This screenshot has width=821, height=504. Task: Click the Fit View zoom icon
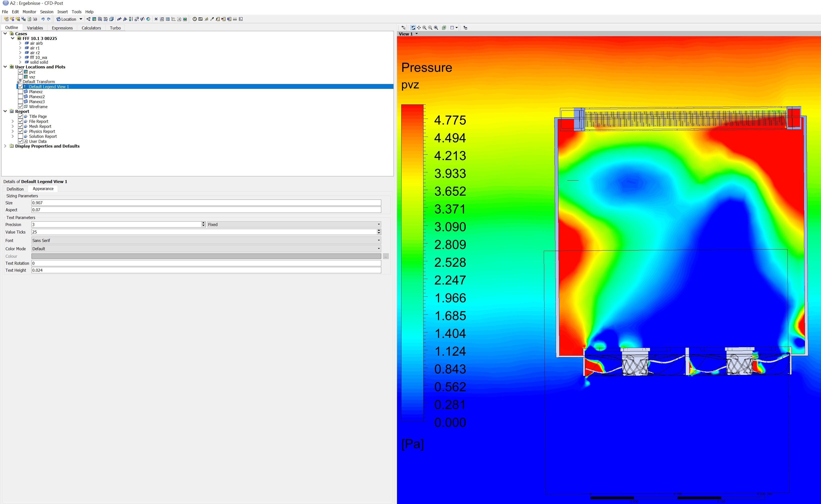coord(436,28)
